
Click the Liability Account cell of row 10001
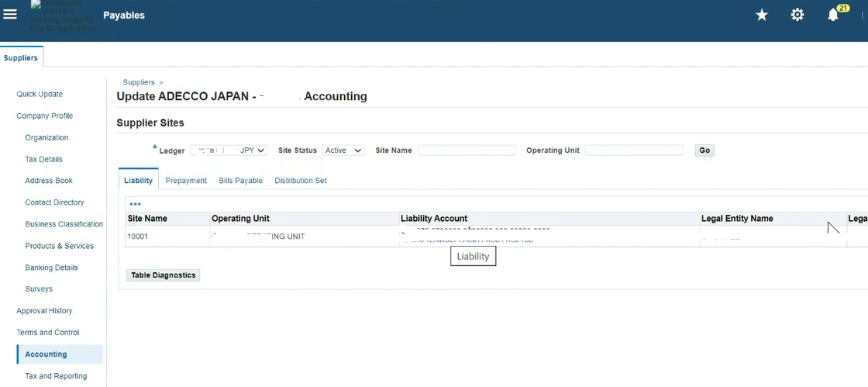pyautogui.click(x=549, y=237)
